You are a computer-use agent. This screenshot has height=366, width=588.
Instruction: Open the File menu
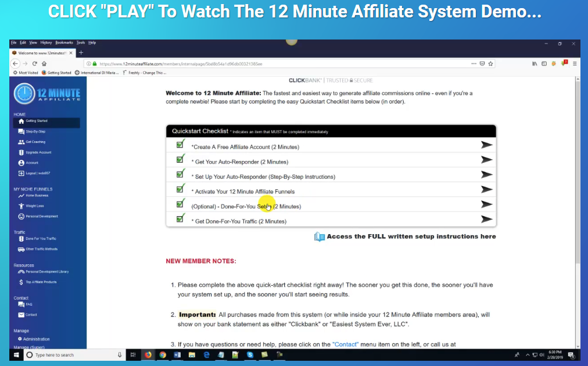point(13,42)
